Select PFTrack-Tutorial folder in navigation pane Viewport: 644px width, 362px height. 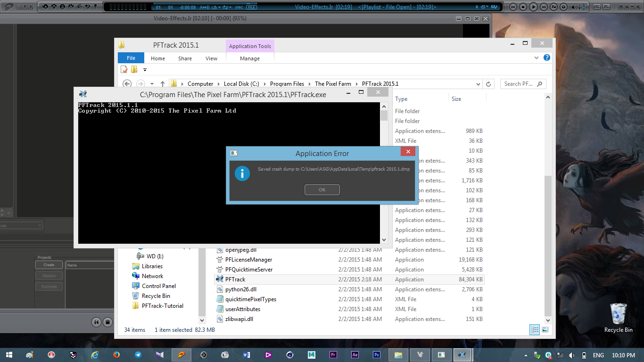pos(162,306)
